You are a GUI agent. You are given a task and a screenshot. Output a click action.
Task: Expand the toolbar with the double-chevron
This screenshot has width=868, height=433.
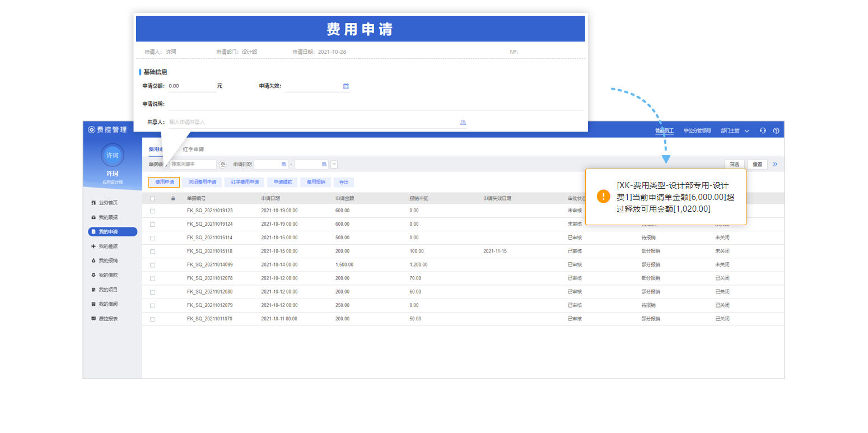775,164
